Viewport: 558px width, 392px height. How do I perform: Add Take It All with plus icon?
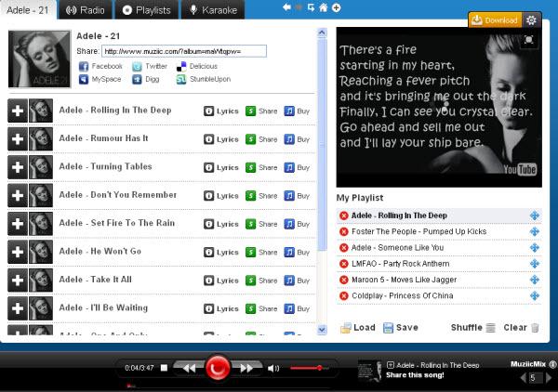[x=18, y=280]
